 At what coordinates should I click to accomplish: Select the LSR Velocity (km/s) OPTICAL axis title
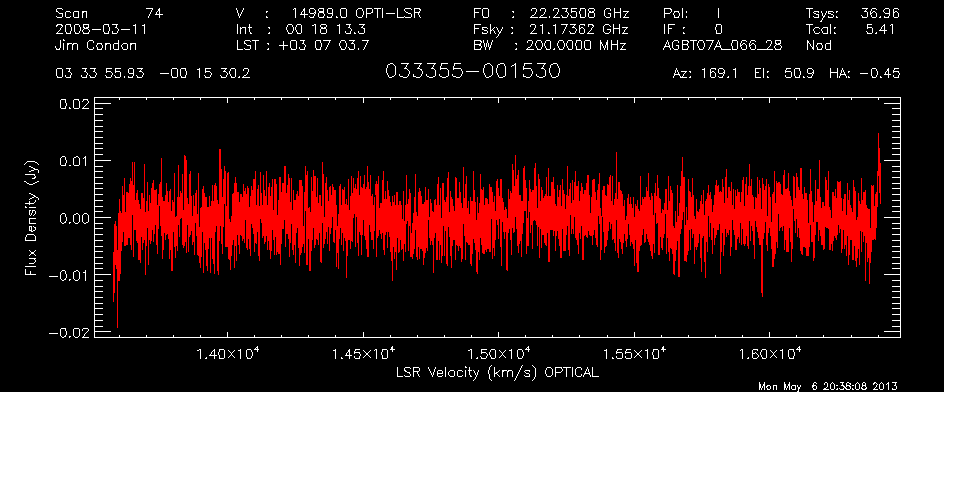pyautogui.click(x=497, y=372)
